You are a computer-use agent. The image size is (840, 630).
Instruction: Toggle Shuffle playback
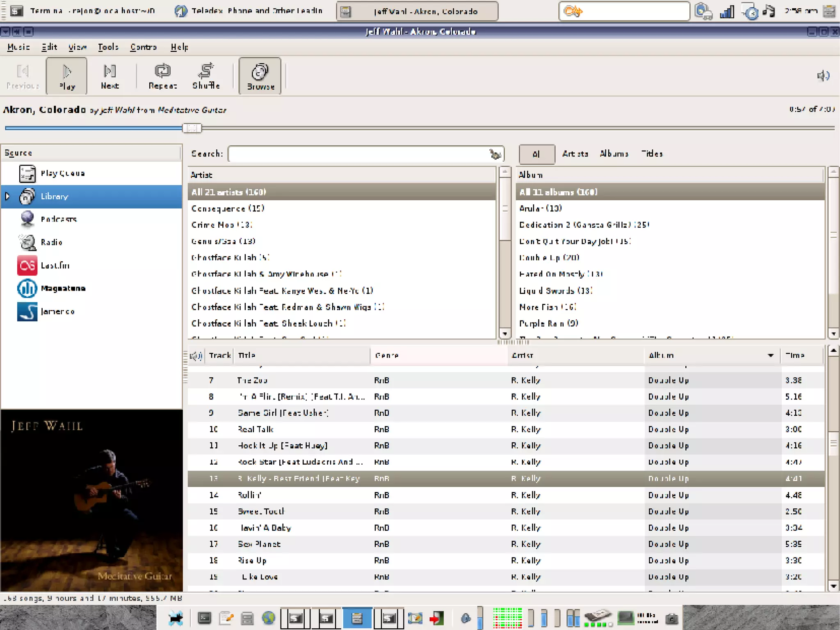[206, 76]
